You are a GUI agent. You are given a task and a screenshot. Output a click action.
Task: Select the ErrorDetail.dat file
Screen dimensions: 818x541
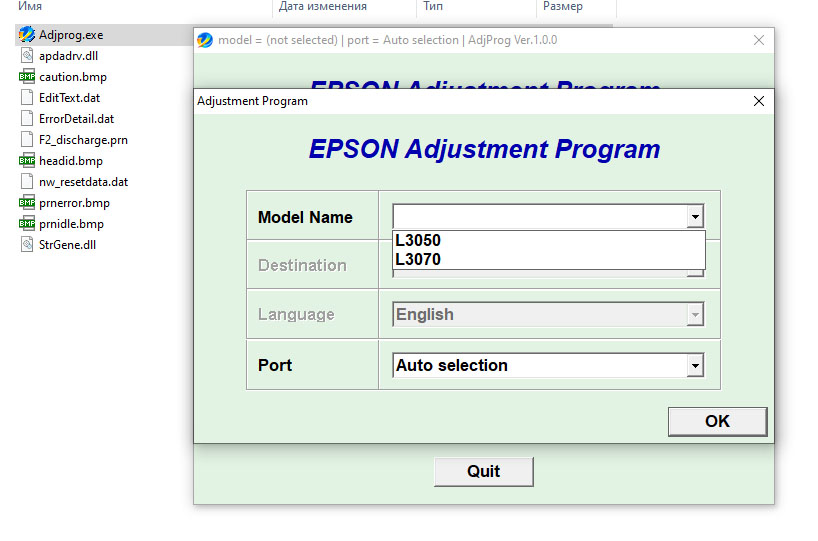coord(76,119)
